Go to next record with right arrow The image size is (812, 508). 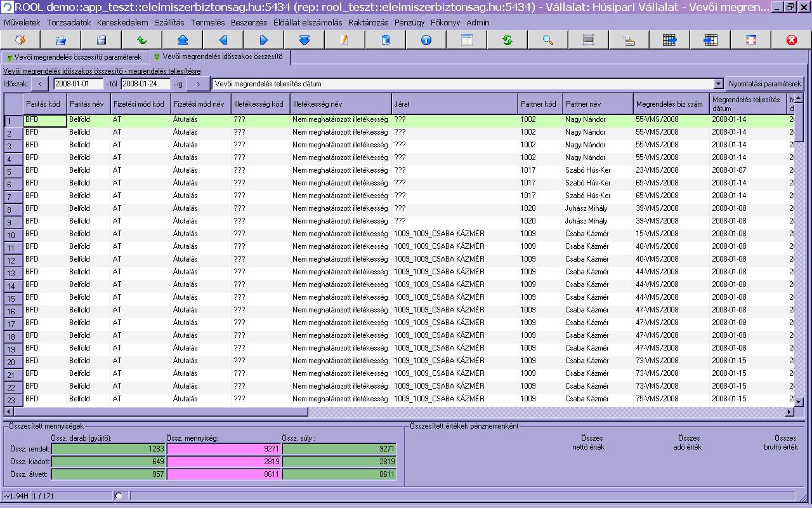[264, 40]
